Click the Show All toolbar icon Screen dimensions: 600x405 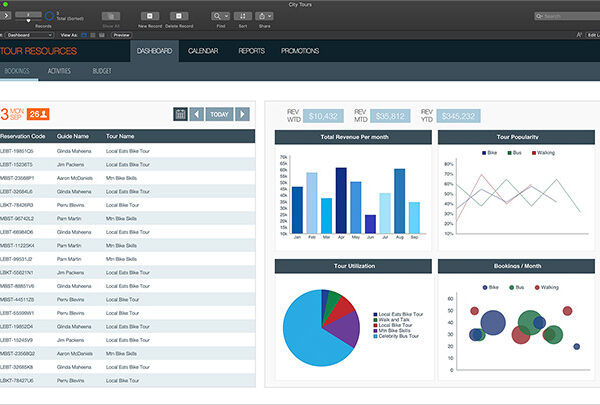tap(112, 17)
